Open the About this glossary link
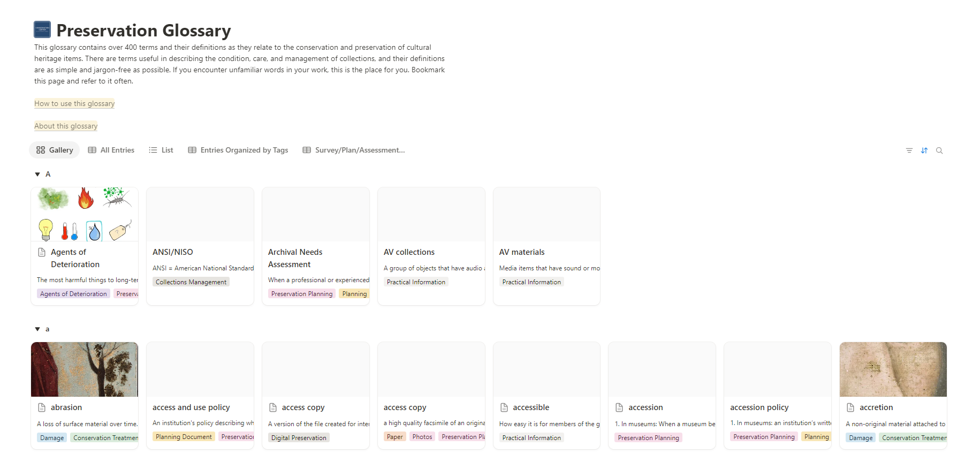 click(66, 126)
